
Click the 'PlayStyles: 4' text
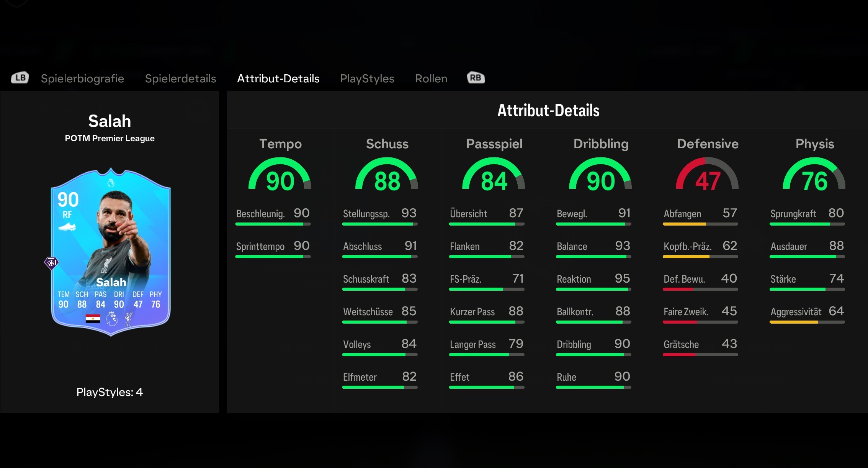click(110, 392)
